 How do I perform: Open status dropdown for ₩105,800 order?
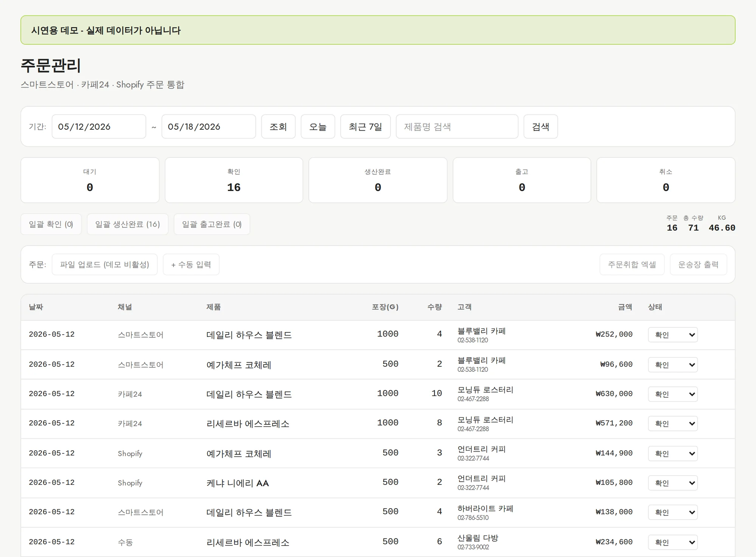673,483
